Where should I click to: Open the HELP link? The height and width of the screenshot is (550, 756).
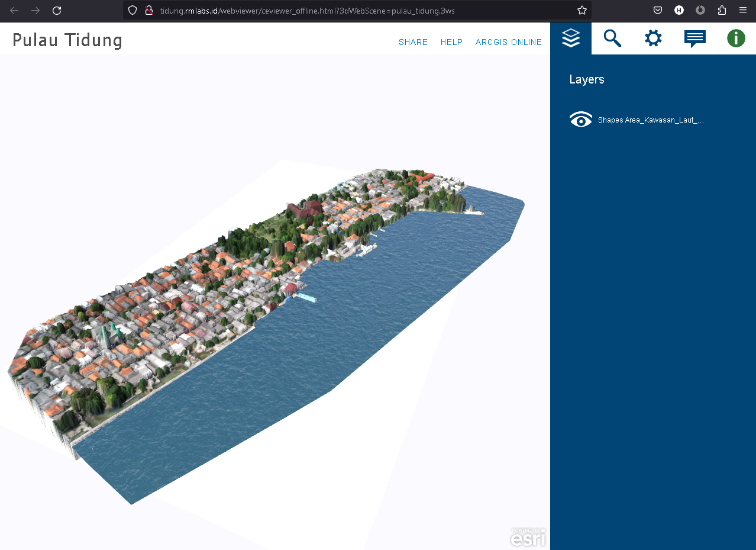pos(451,42)
